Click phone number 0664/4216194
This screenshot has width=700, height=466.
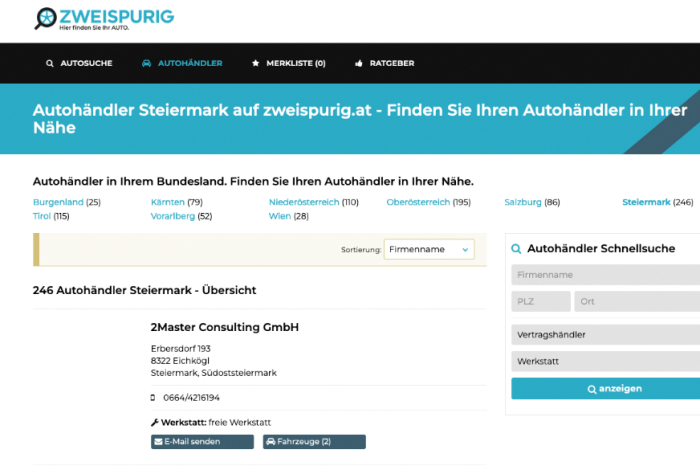192,398
